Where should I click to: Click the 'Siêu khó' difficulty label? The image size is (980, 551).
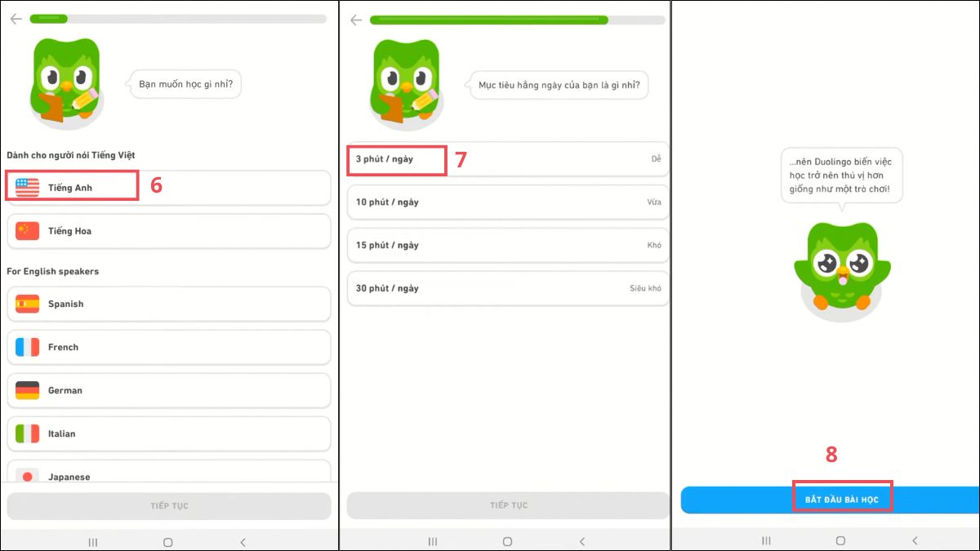click(x=645, y=289)
